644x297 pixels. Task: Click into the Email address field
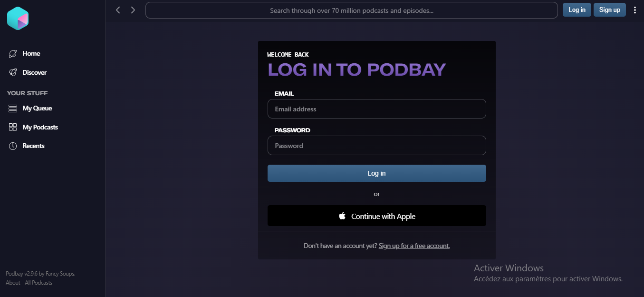pos(377,109)
